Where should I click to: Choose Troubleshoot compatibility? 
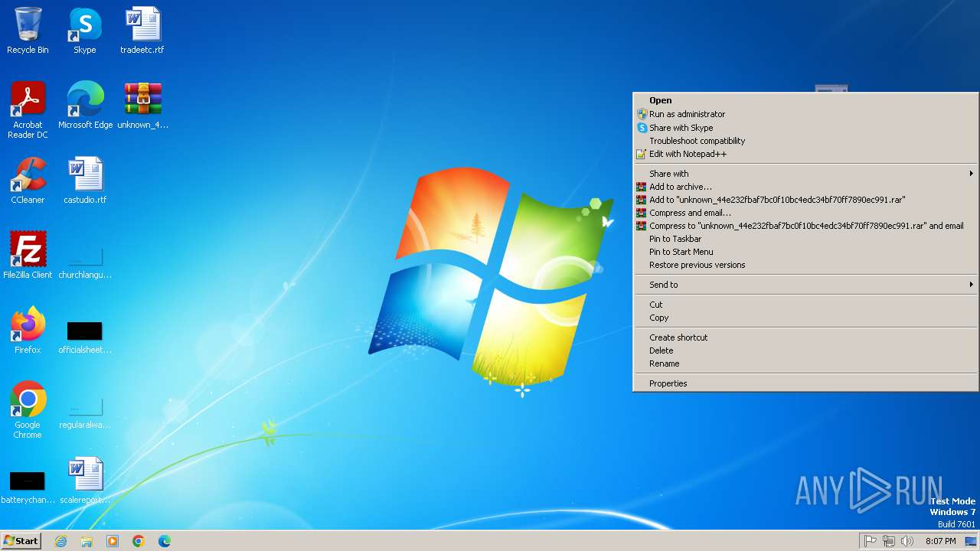[805, 141]
